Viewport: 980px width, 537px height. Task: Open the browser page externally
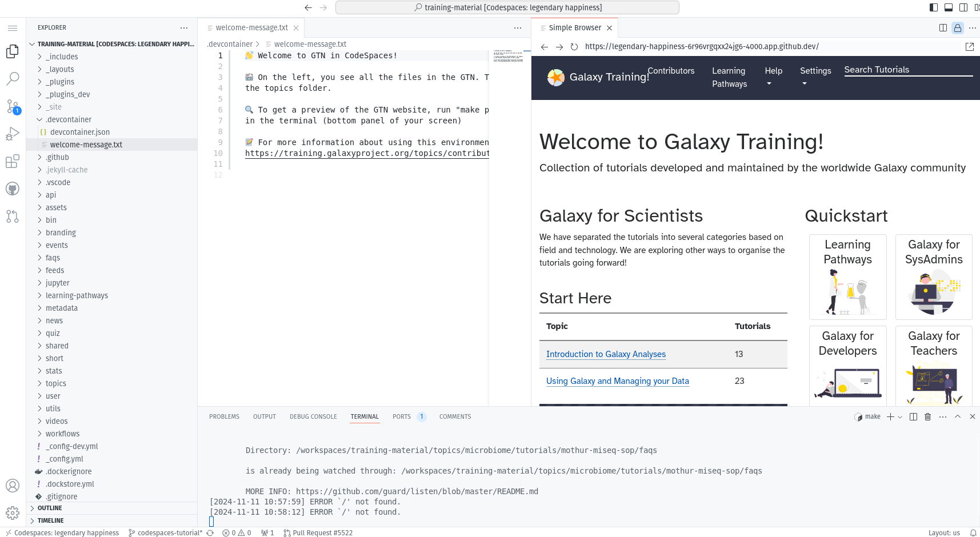(x=970, y=47)
